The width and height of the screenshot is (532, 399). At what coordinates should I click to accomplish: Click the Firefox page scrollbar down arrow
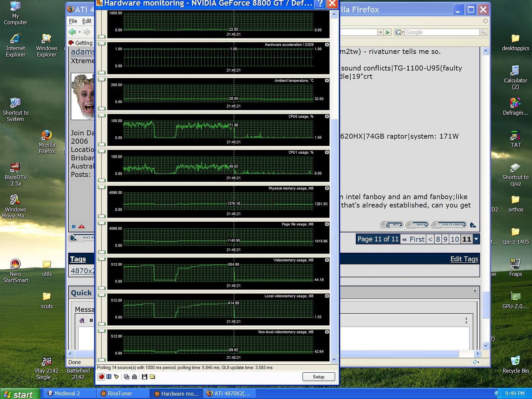point(486,346)
